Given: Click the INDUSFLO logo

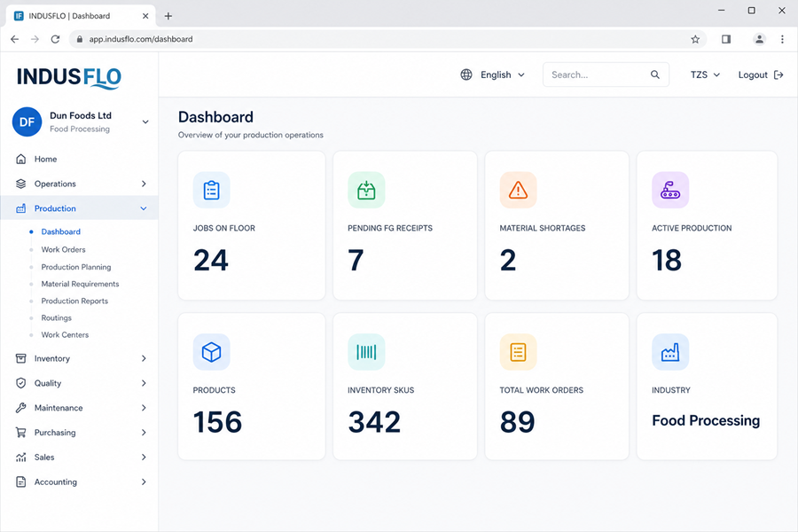Looking at the screenshot, I should [x=69, y=77].
